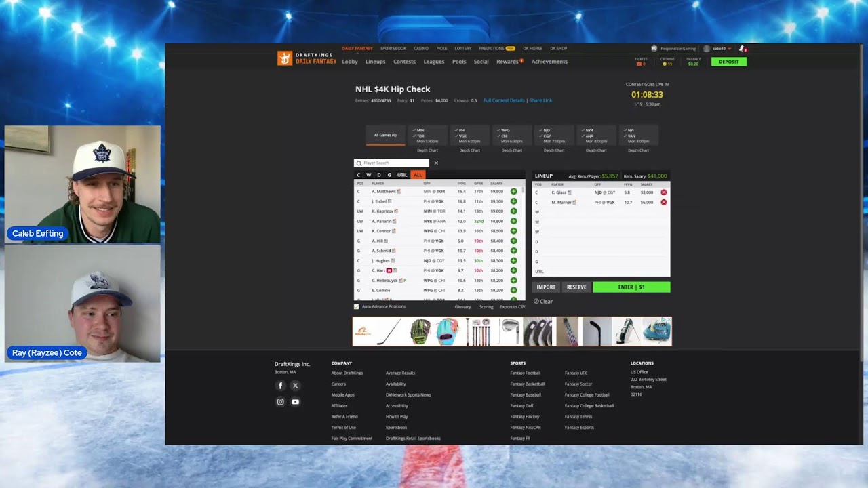Filter players by G position tab
Image resolution: width=868 pixels, height=488 pixels.
(389, 175)
